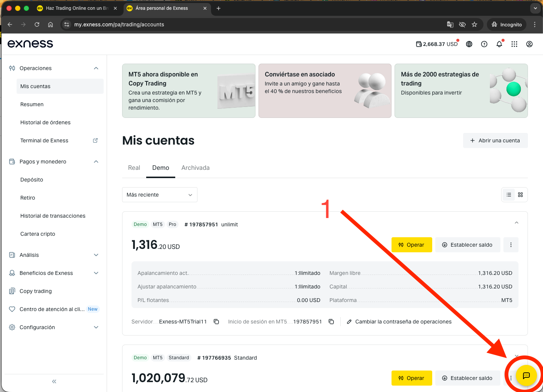Open the apps grid icon
The width and height of the screenshot is (543, 392).
[514, 44]
